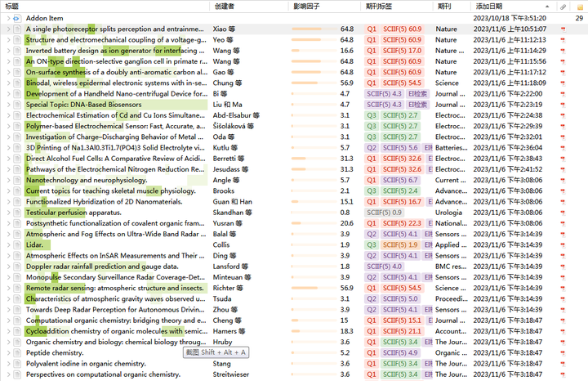The image size is (588, 381).
Task: Expand the Inverted battery design row
Action: tap(8, 51)
